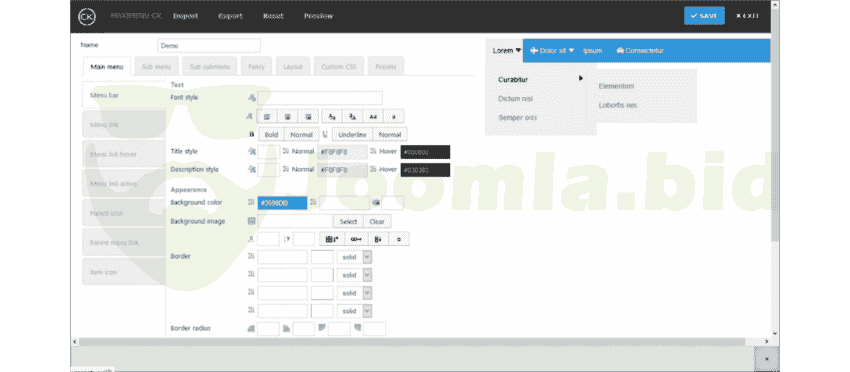
Task: Select center text alignment icon
Action: coord(287,117)
